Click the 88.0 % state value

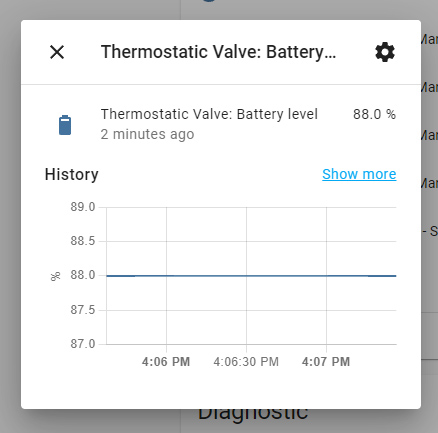pos(374,114)
